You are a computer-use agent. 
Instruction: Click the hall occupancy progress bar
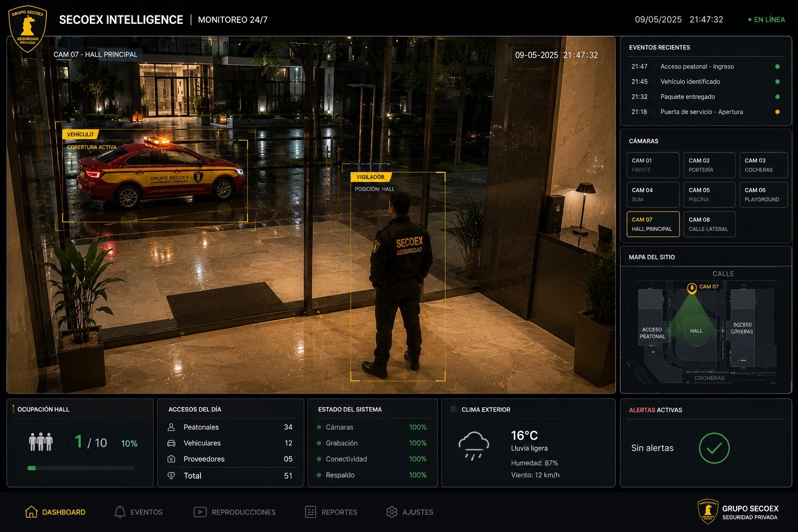pyautogui.click(x=81, y=468)
